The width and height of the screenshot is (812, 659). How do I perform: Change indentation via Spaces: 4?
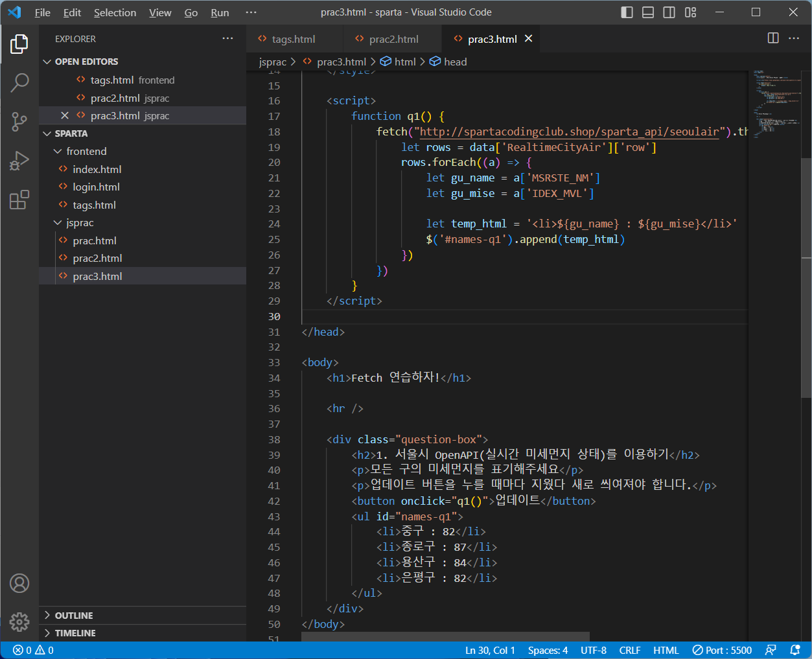click(548, 650)
